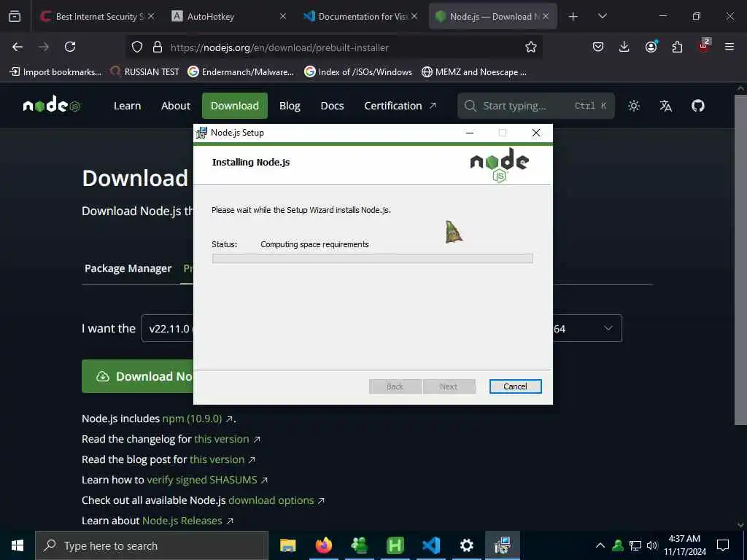Bookmark this page with the star icon

[531, 47]
